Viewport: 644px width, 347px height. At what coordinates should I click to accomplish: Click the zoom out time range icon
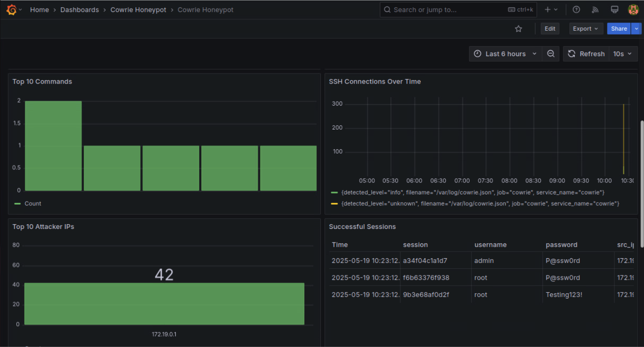pos(551,54)
